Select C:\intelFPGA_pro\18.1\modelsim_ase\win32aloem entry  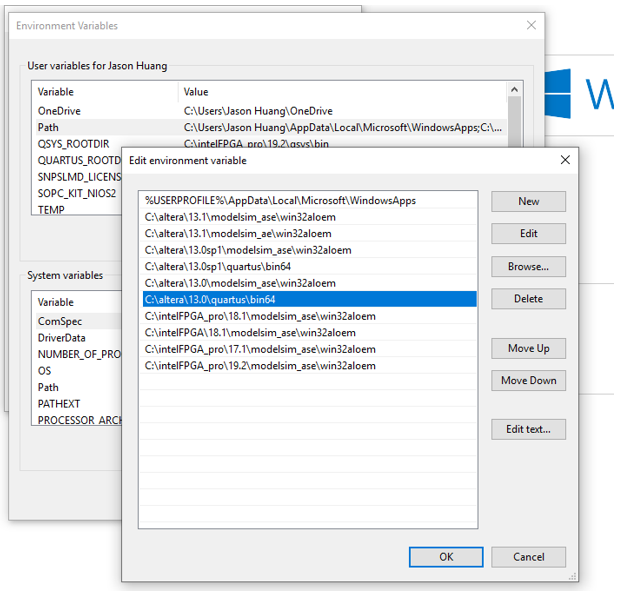309,316
